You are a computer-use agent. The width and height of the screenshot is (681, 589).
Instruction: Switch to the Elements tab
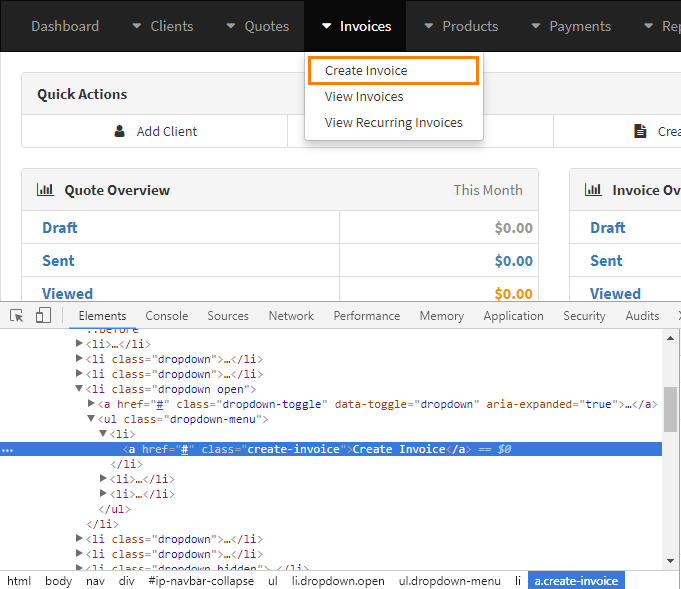click(x=102, y=316)
